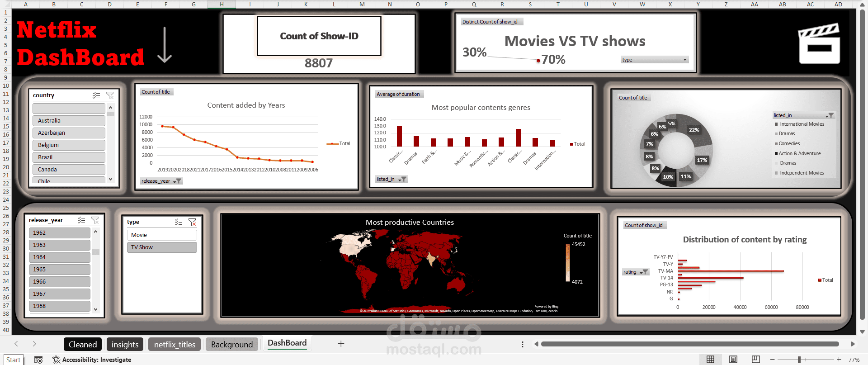Go to previous sheet tab arrow
The width and height of the screenshot is (868, 365).
(x=16, y=344)
